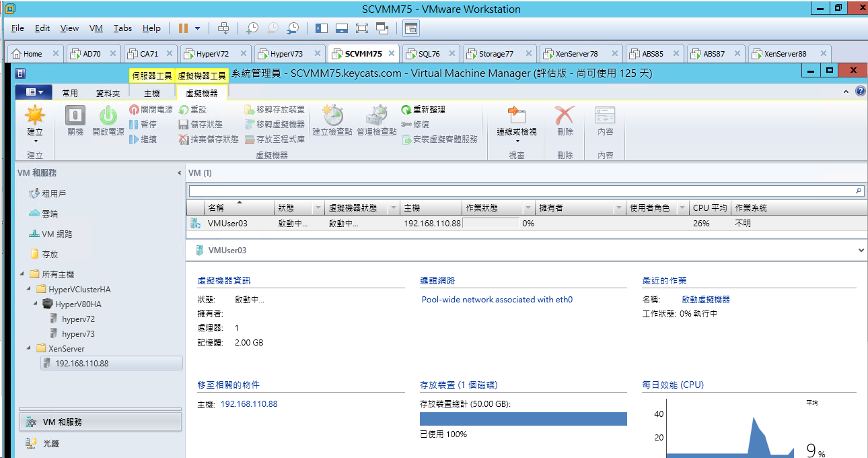Viewport: 868px width, 458px height.
Task: Click 儲存狀態 (Save State) in ribbon
Action: pos(201,124)
